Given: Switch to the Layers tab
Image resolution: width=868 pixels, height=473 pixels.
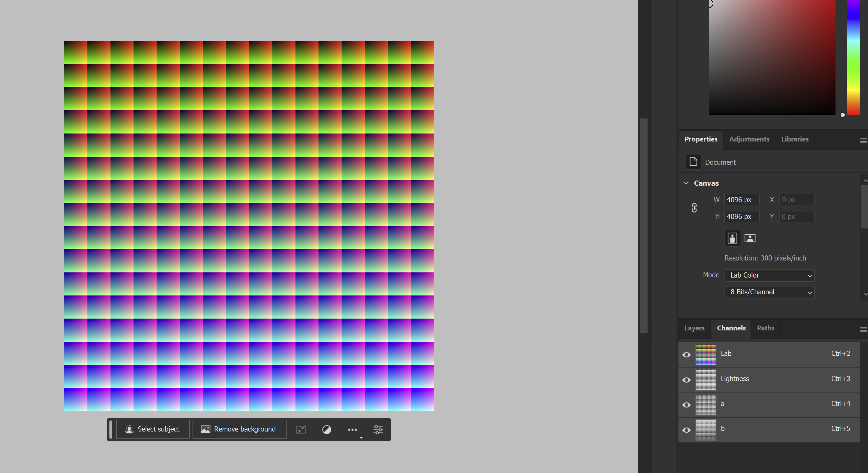Looking at the screenshot, I should coord(694,328).
